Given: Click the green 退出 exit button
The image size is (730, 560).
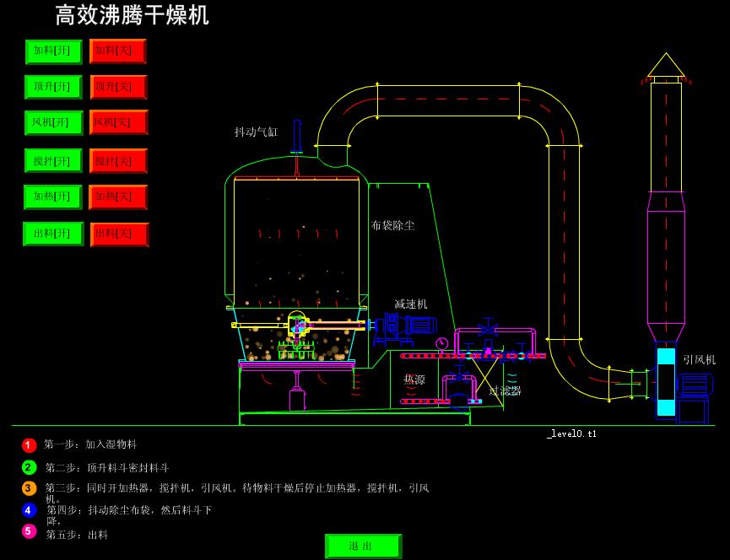Looking at the screenshot, I should point(363,546).
